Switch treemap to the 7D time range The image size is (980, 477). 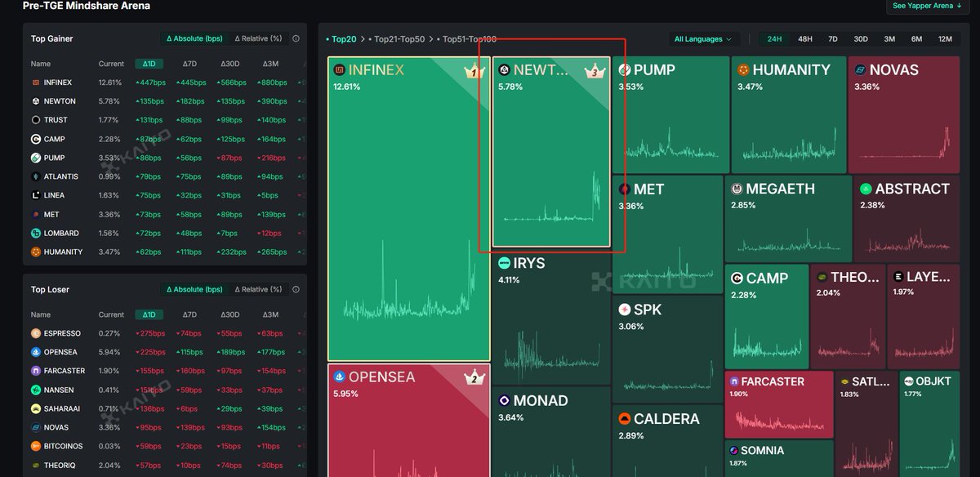(833, 39)
